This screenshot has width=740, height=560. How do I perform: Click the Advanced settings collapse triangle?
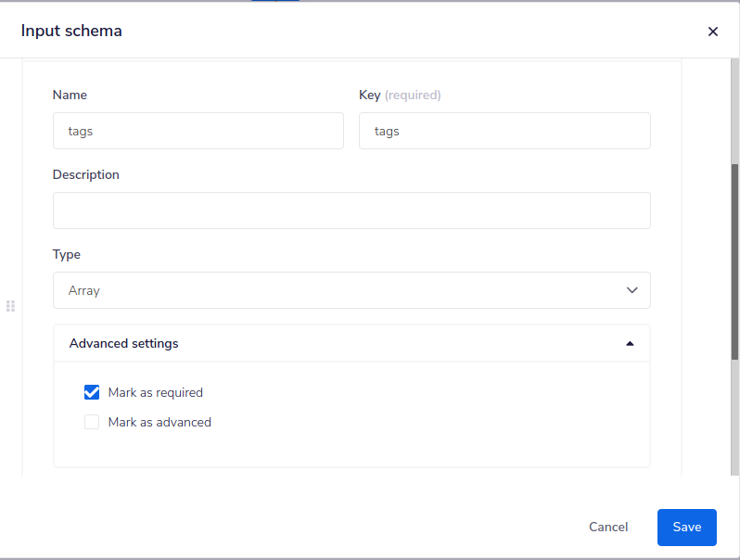pos(630,343)
